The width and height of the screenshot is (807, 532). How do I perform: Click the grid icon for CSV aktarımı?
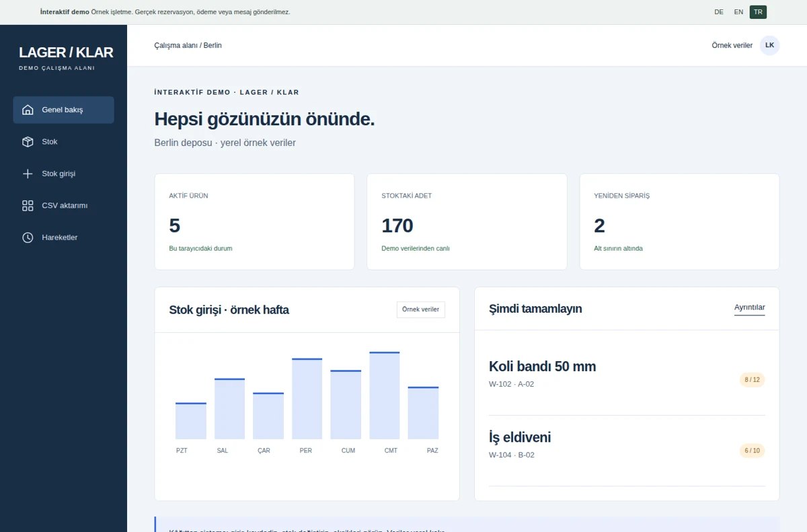pyautogui.click(x=28, y=206)
